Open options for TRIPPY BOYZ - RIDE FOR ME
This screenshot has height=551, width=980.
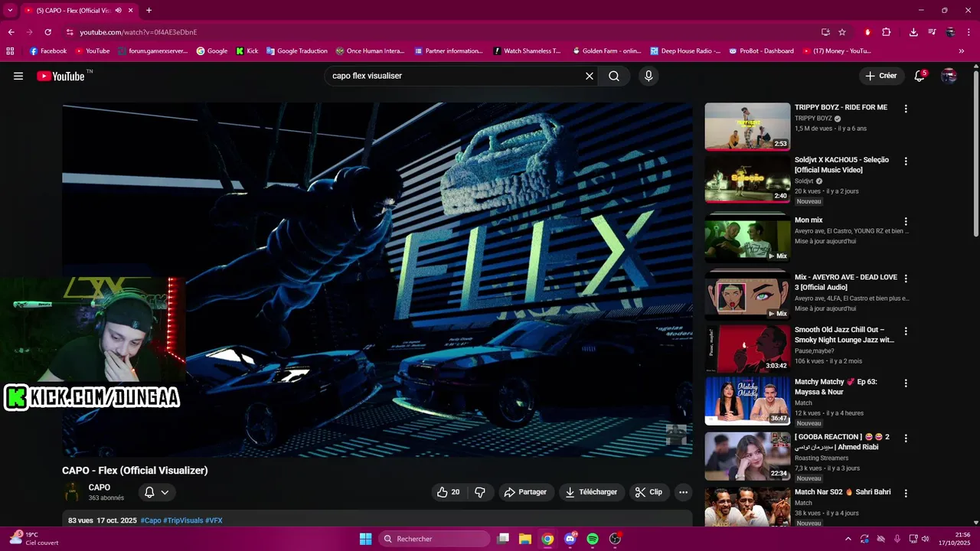906,109
